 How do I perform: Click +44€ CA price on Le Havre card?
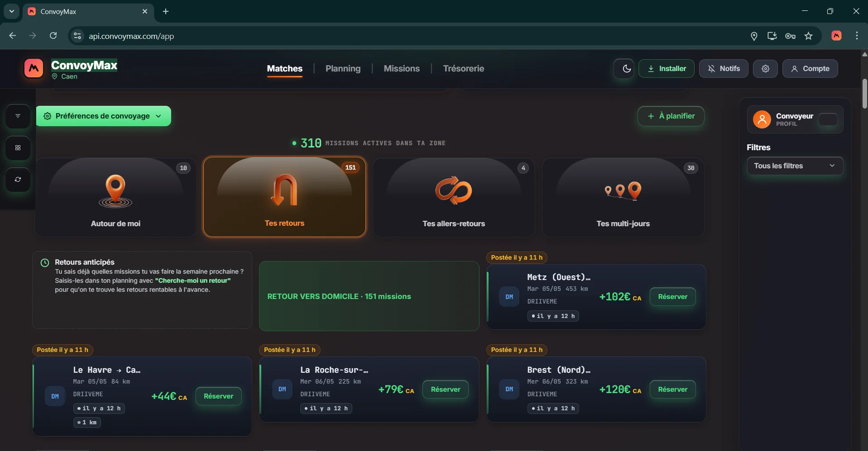click(169, 397)
